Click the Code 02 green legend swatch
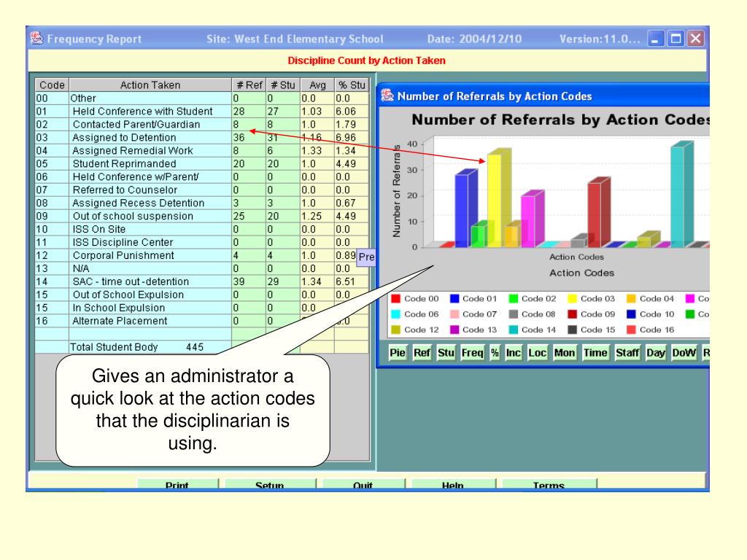This screenshot has width=747, height=560. [x=514, y=298]
